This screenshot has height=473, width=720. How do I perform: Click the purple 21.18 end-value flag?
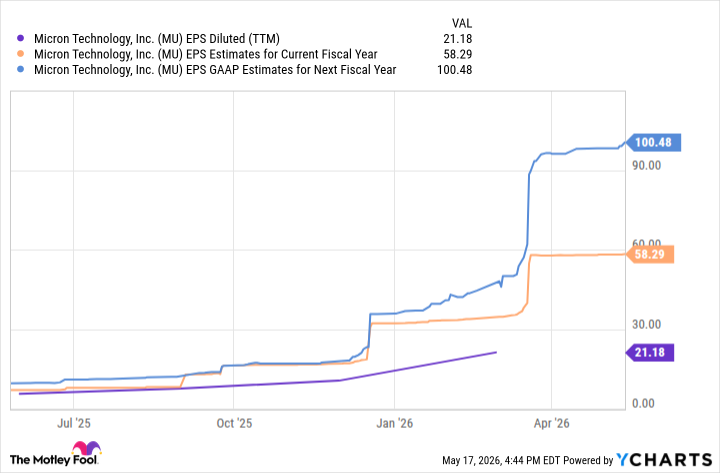tap(650, 353)
